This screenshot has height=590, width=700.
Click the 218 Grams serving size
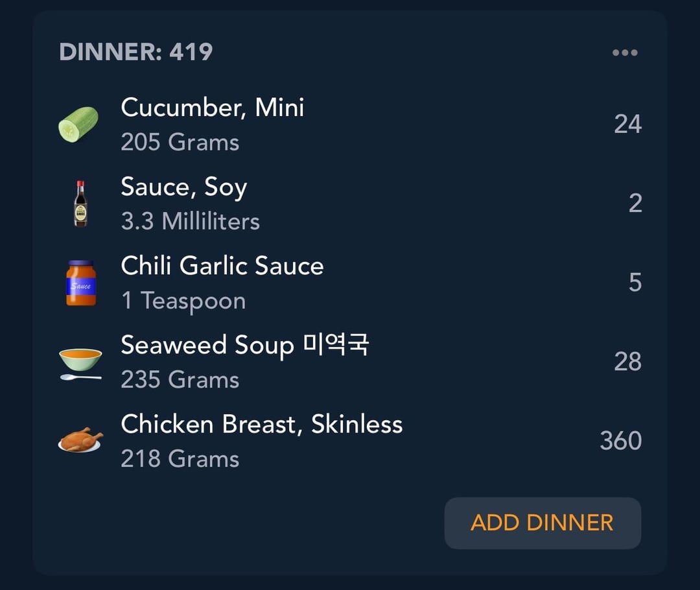coord(180,459)
